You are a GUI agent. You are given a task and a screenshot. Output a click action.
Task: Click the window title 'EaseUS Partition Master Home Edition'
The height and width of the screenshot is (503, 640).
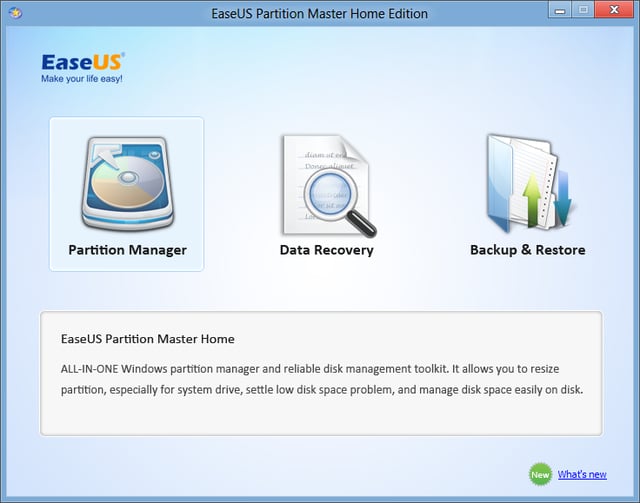(320, 14)
